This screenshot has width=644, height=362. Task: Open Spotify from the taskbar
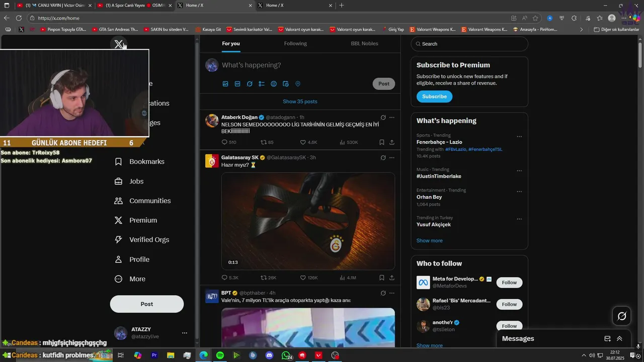pos(220,355)
